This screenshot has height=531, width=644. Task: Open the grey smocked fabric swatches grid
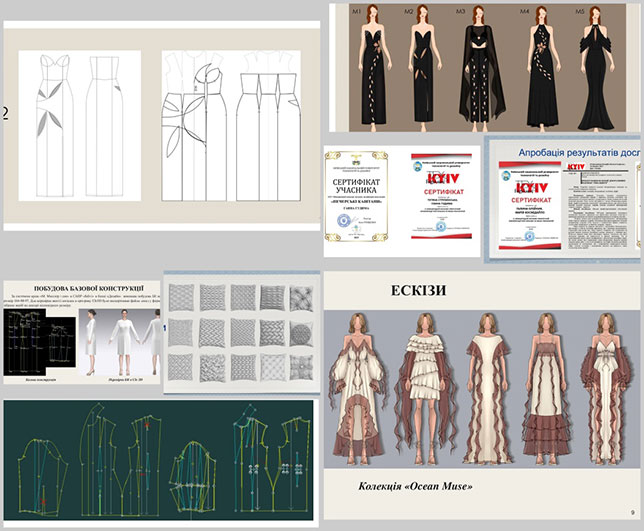(240, 332)
